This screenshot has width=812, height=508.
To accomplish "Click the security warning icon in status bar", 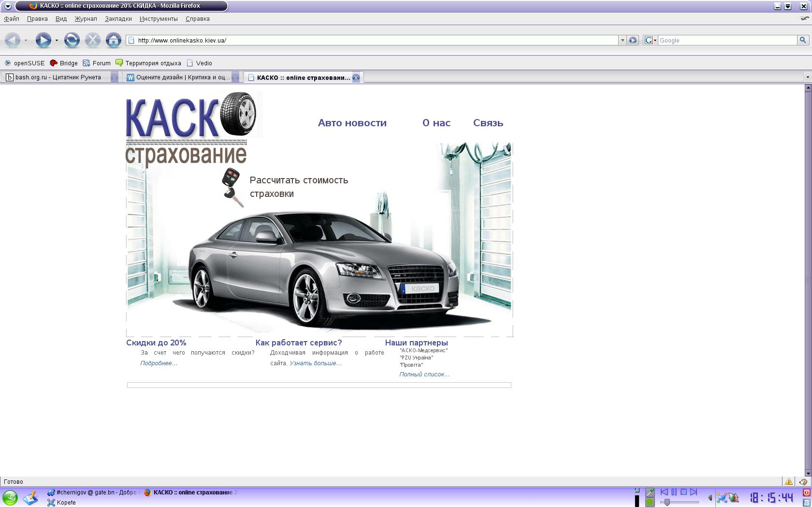I will coord(788,481).
